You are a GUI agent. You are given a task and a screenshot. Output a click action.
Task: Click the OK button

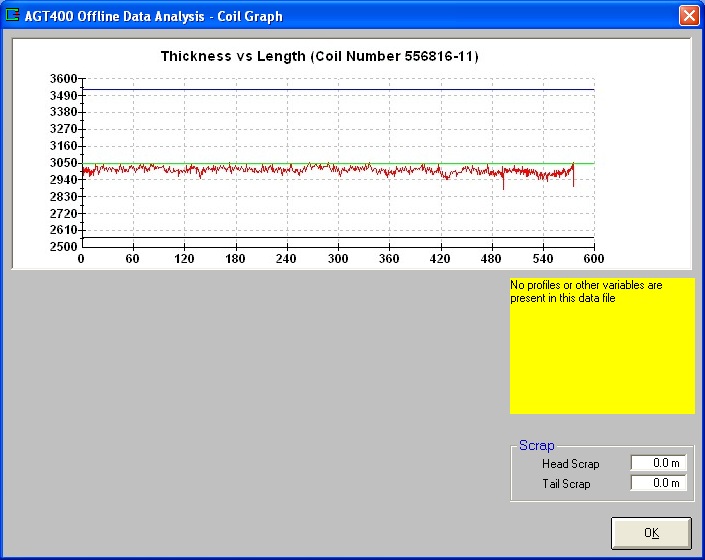[651, 533]
